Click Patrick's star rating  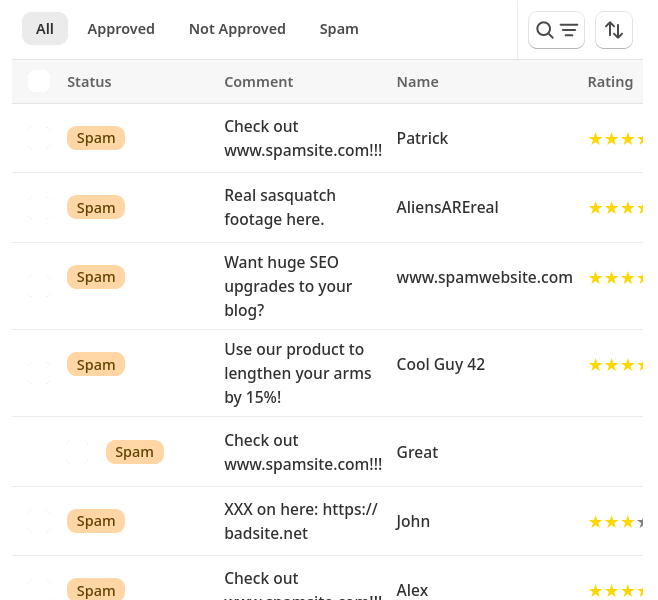614,139
